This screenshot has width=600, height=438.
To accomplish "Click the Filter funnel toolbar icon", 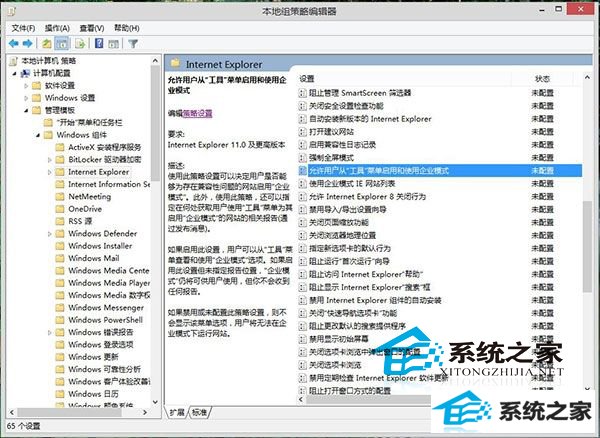I will [x=133, y=44].
